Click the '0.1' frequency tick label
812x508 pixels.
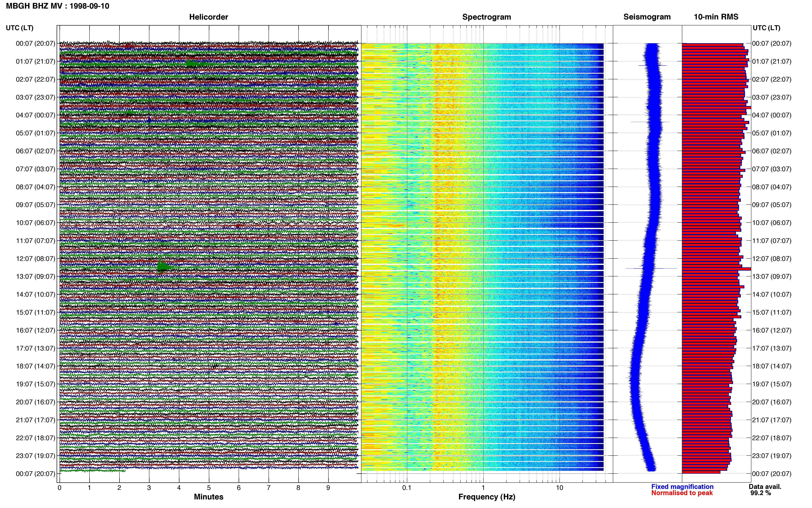(x=407, y=488)
